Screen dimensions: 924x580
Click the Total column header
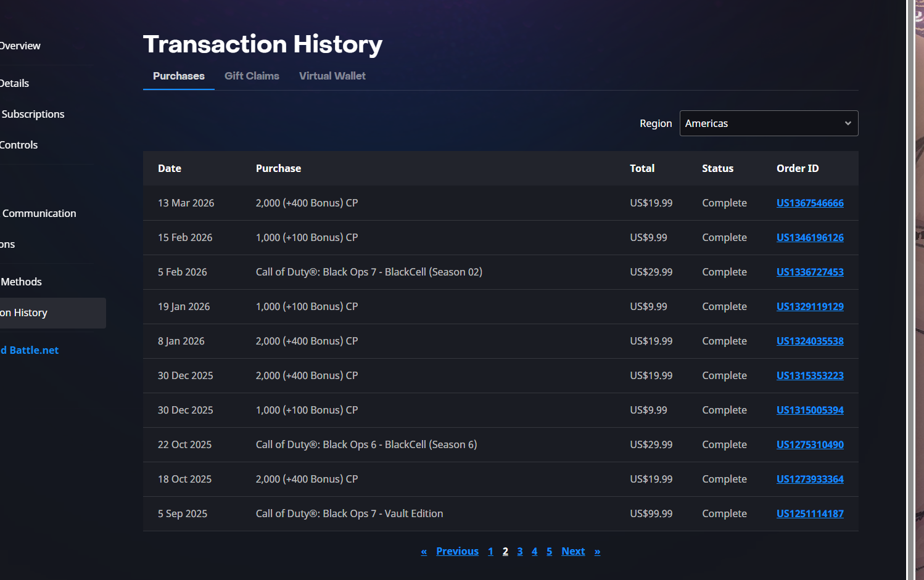pos(642,168)
